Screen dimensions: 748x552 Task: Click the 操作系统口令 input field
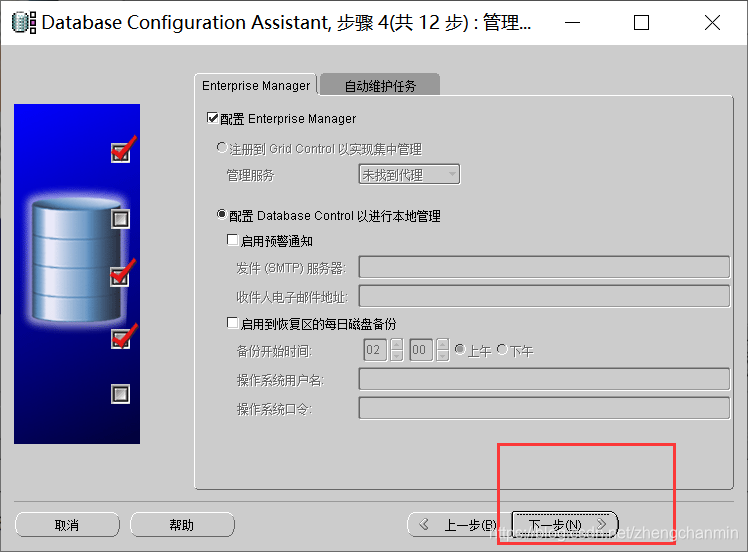pyautogui.click(x=544, y=408)
